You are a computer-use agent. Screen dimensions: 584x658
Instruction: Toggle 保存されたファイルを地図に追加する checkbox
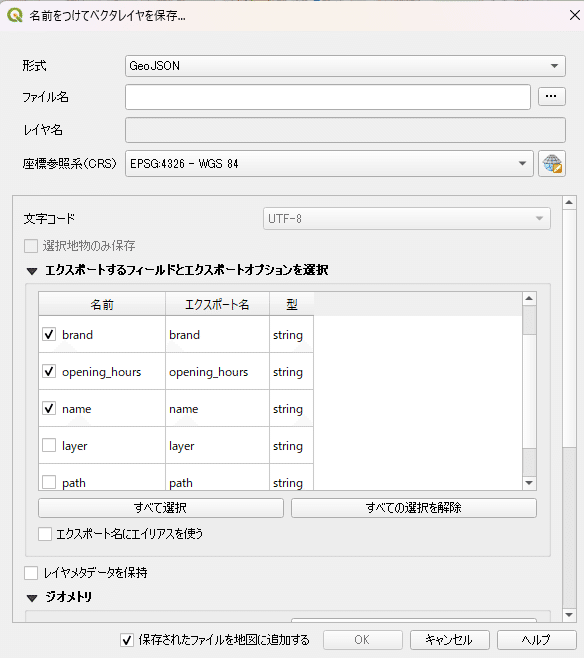coord(127,640)
